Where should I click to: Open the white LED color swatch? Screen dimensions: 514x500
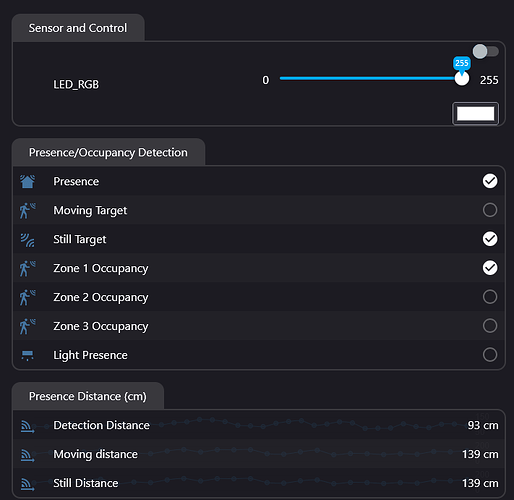click(475, 114)
